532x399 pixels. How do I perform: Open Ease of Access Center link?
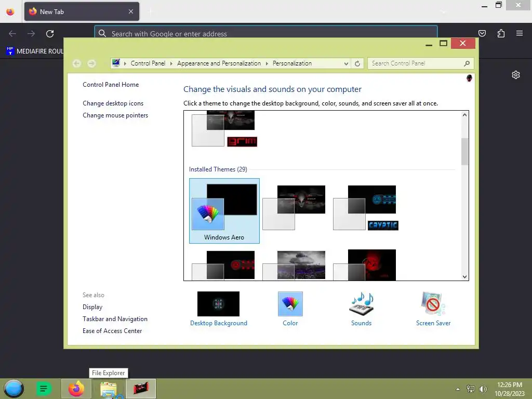tap(112, 331)
